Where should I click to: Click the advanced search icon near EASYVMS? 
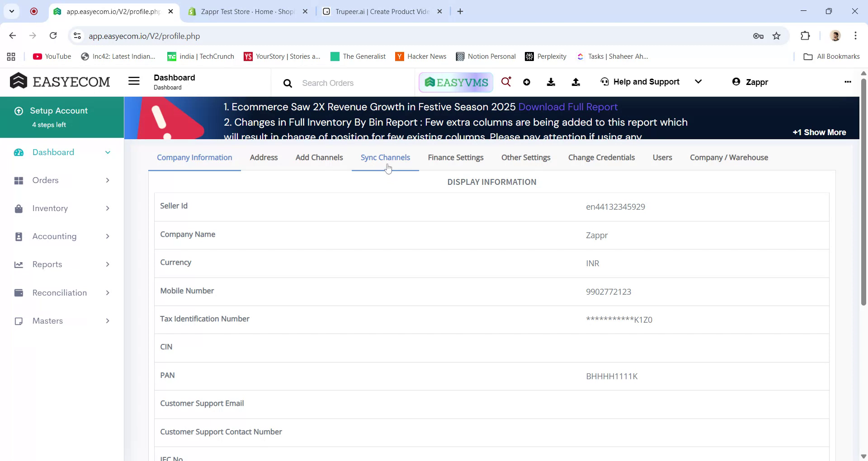click(506, 82)
